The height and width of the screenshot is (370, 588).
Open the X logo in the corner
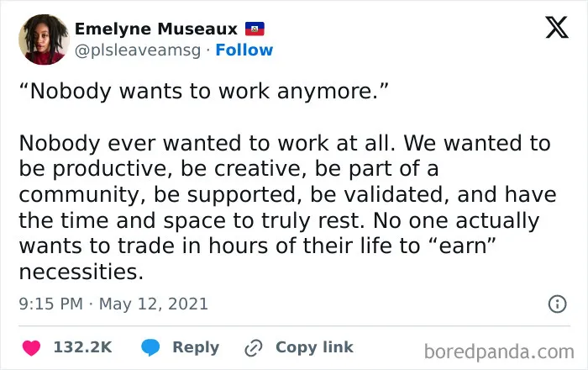(557, 28)
